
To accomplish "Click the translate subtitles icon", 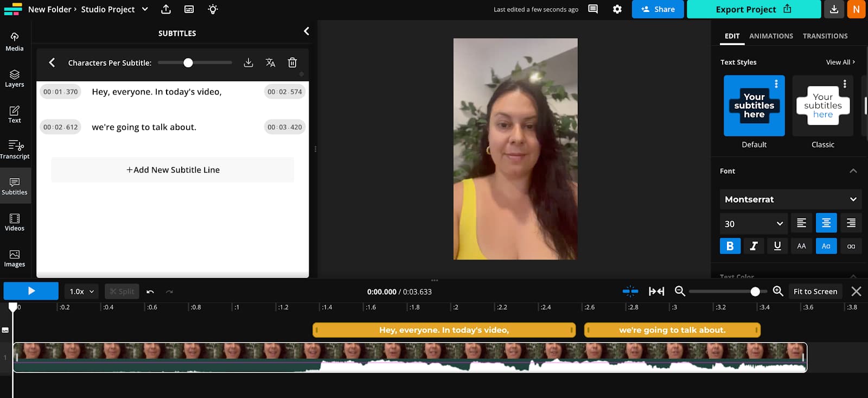I will pyautogui.click(x=270, y=62).
